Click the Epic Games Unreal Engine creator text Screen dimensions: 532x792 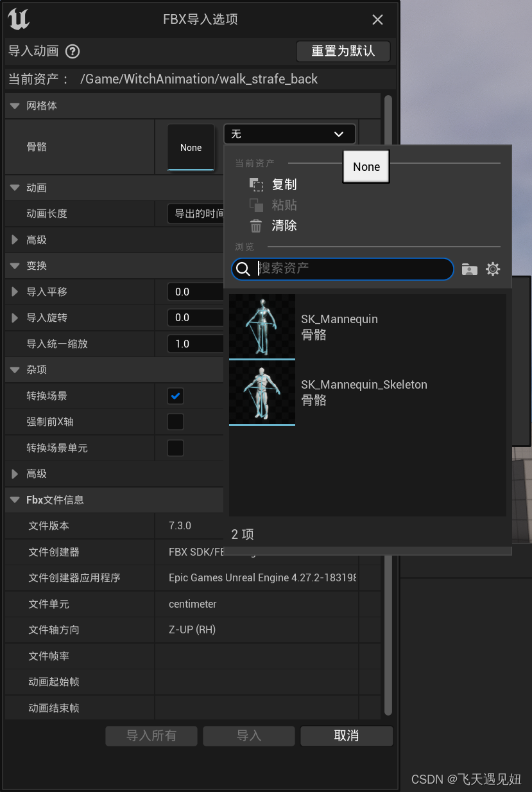pos(263,578)
